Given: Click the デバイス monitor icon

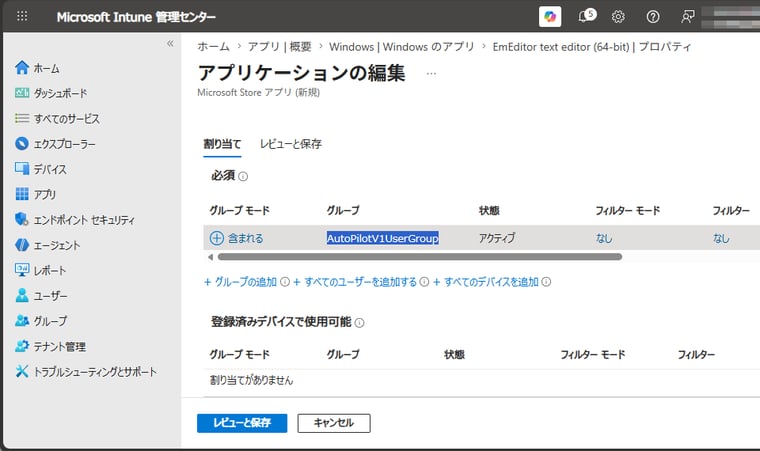Looking at the screenshot, I should 22,169.
